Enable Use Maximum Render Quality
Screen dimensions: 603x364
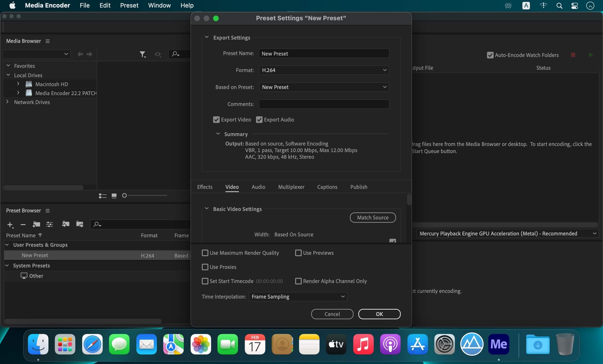[205, 253]
